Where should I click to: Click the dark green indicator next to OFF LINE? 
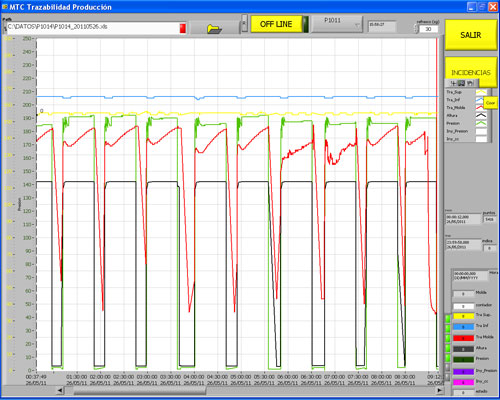(306, 24)
